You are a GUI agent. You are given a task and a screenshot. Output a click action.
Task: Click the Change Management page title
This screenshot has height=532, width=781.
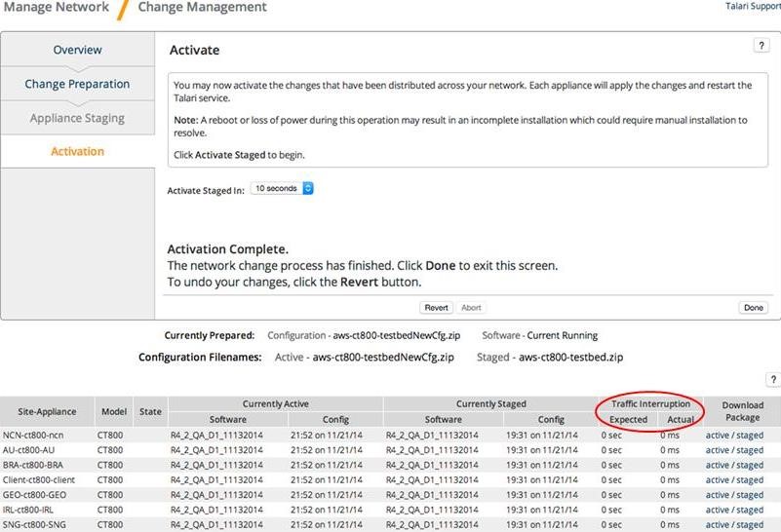[x=202, y=7]
